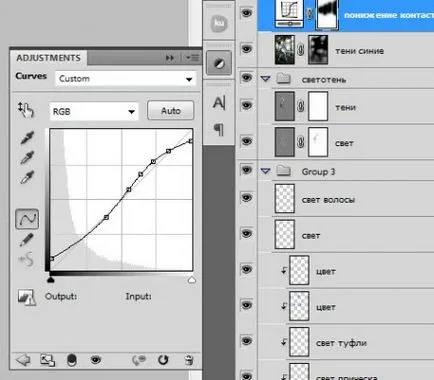
Task: Toggle visibility of Group 3
Action: tap(246, 170)
